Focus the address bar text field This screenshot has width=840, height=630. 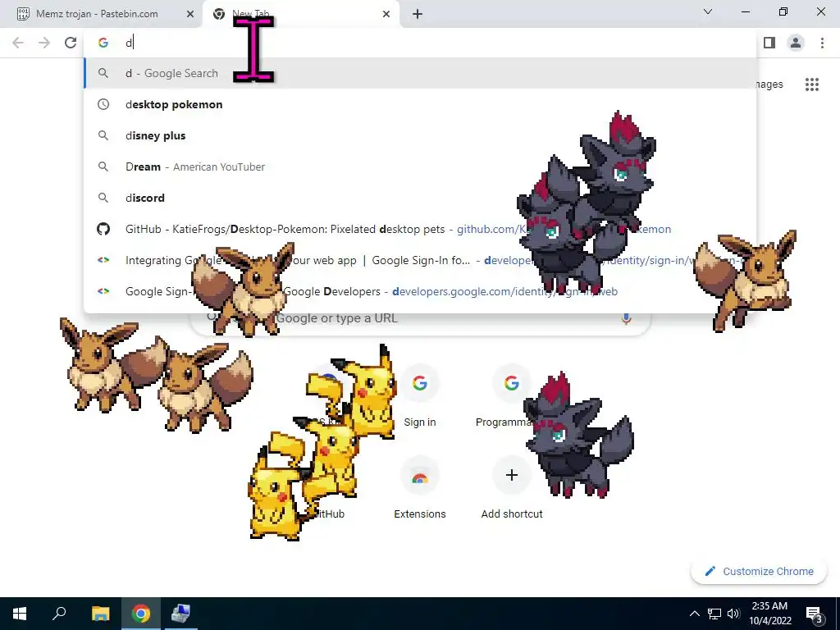pyautogui.click(x=420, y=43)
